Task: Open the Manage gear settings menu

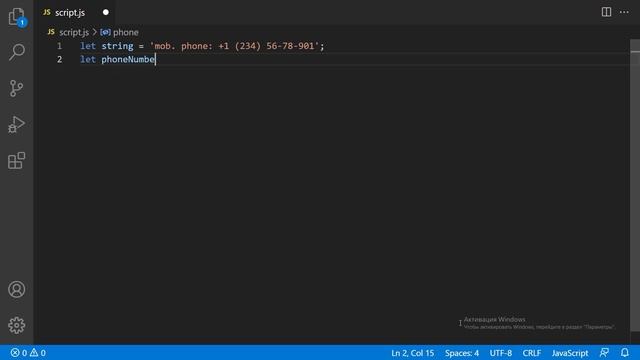Action: [16, 325]
